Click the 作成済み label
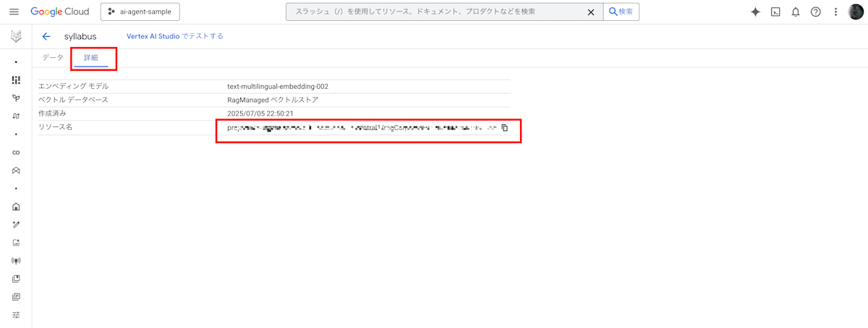Screen dimensions: 868x328 tap(52, 114)
